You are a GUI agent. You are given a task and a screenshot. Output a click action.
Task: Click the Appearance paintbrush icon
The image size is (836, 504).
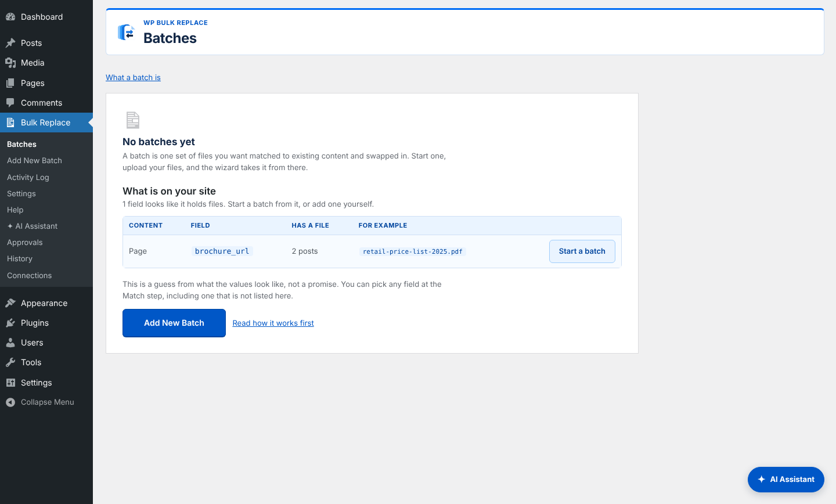10,303
